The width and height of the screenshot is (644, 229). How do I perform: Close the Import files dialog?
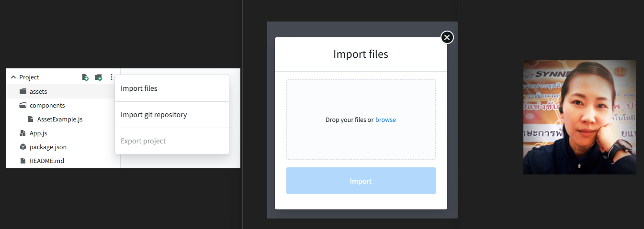click(447, 37)
